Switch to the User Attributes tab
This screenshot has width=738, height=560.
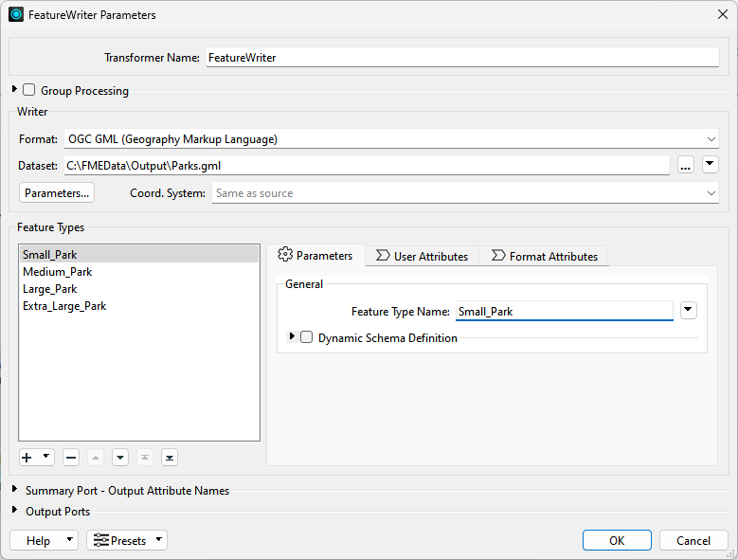(x=423, y=257)
